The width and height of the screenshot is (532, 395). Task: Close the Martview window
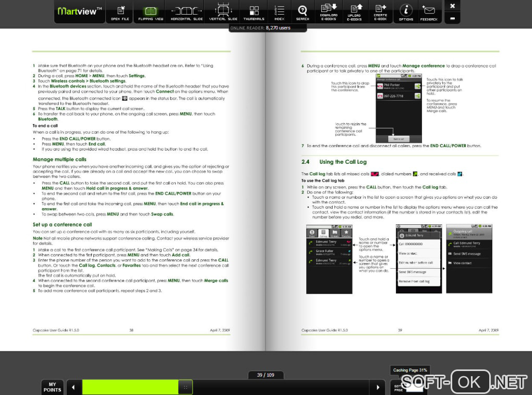(x=452, y=6)
